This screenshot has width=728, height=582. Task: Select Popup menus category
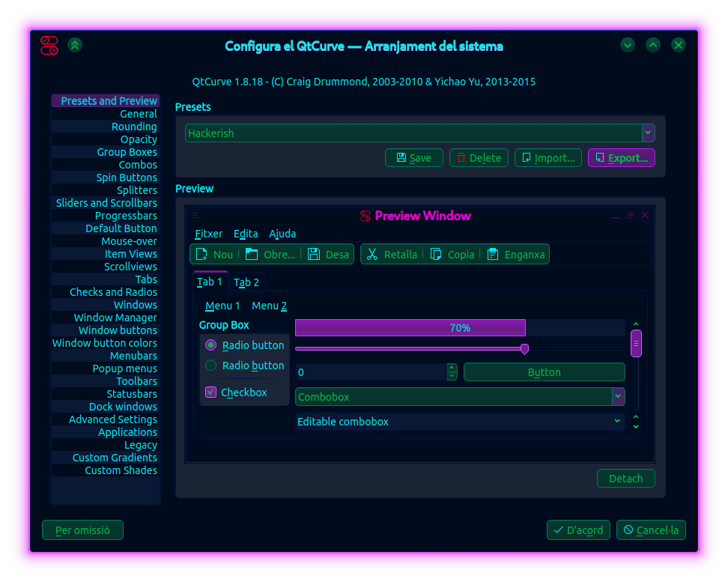[x=106, y=369]
